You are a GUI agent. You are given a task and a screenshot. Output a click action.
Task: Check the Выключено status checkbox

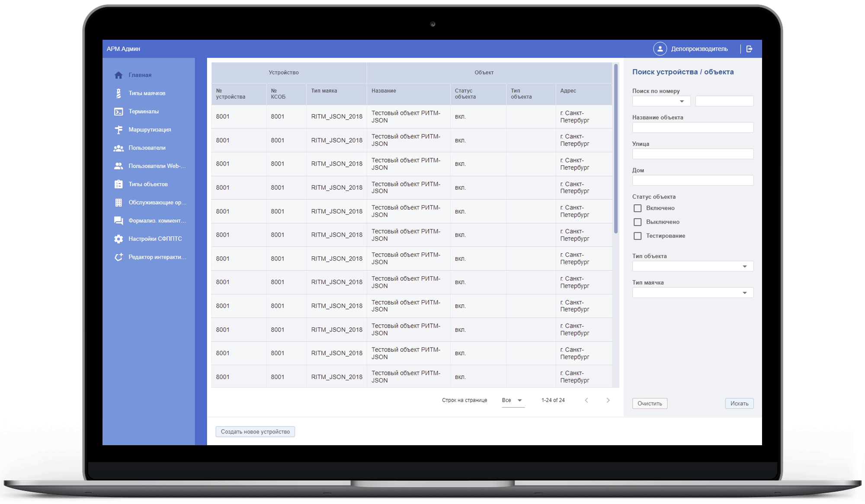click(x=638, y=222)
